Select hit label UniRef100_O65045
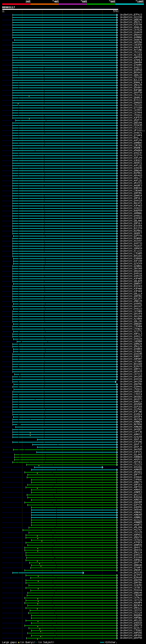Image resolution: width=146 pixels, height=644 pixels. tap(131, 510)
